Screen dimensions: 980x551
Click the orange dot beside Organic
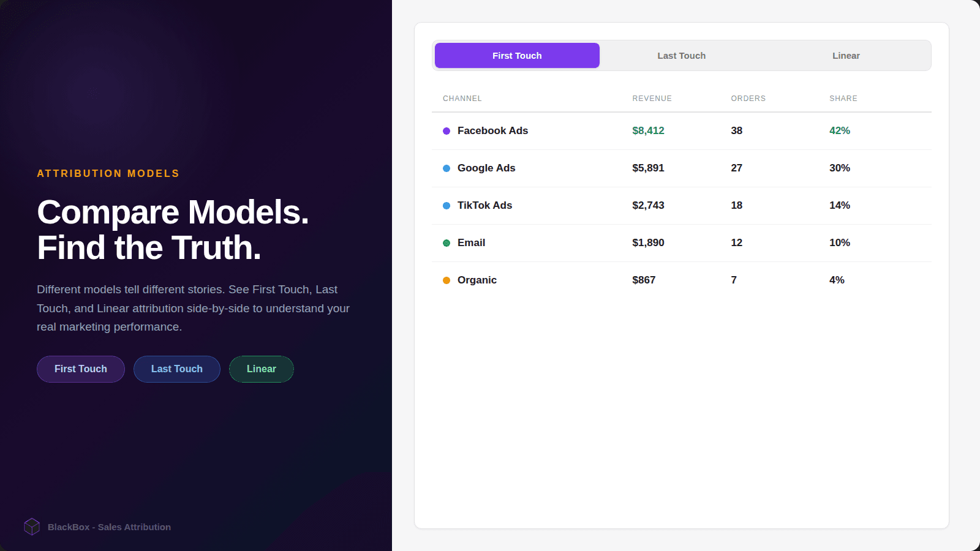pos(445,280)
